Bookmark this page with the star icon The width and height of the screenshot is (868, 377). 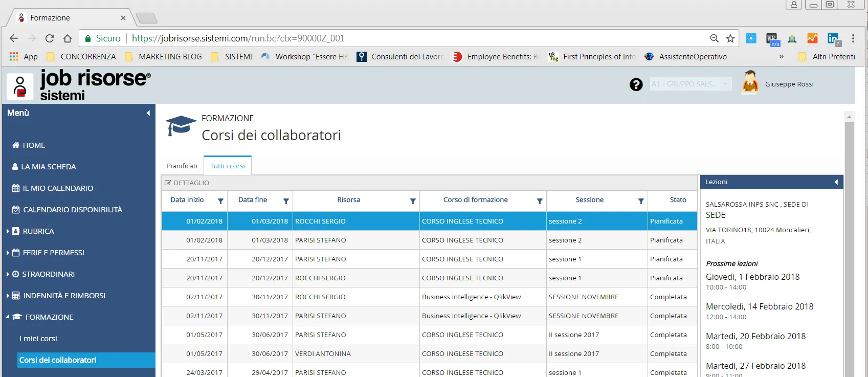coord(730,38)
